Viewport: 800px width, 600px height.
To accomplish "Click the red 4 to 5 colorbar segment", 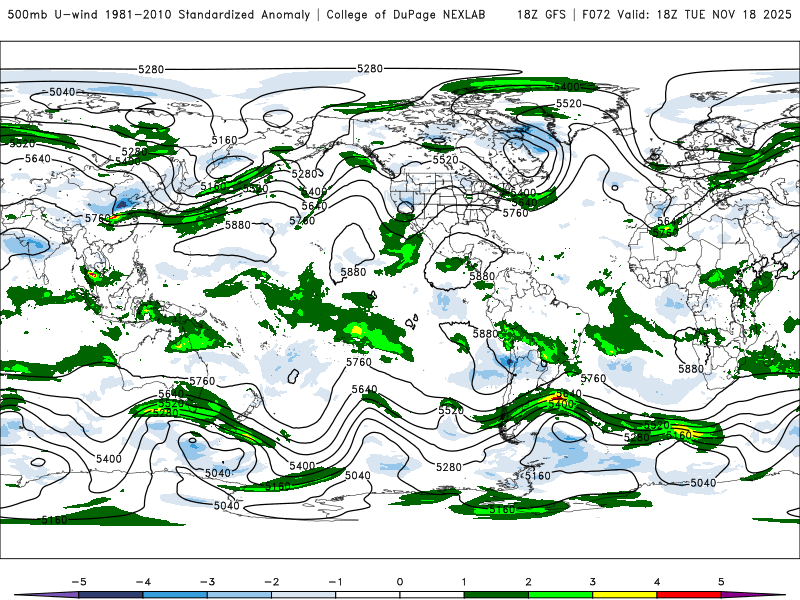I will click(689, 595).
